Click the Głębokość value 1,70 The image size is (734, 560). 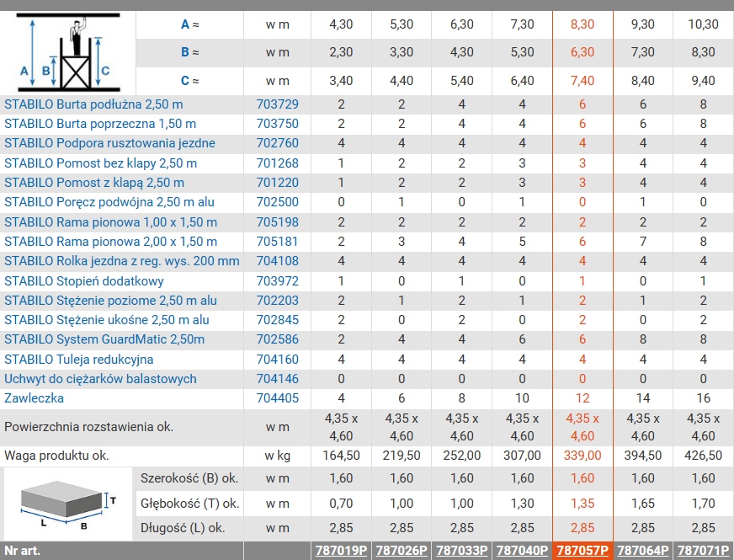(703, 504)
